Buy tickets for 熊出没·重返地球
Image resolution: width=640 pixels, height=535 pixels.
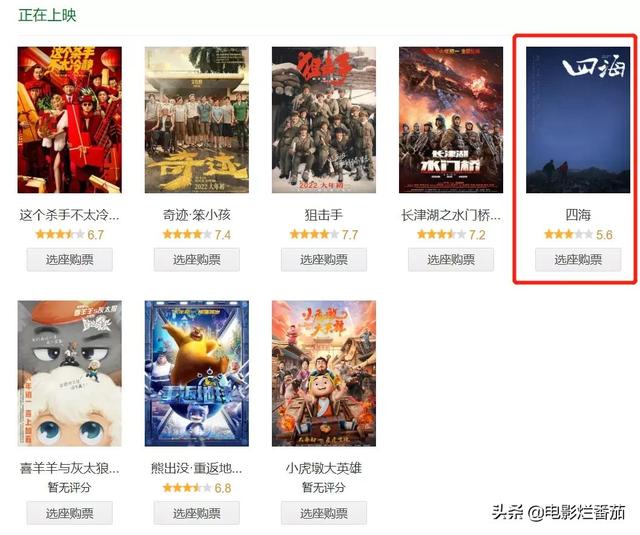197,513
